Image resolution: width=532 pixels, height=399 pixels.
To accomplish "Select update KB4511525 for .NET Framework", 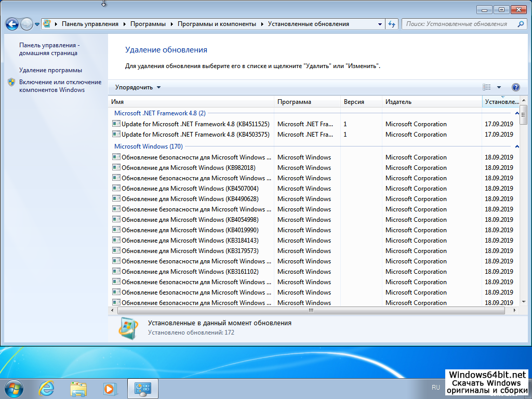I will (x=195, y=124).
